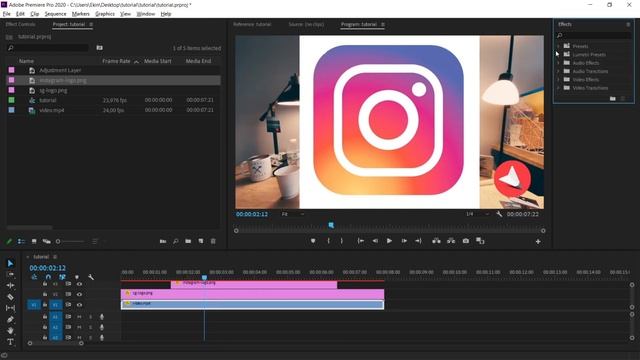
Task: Switch to the Effect Controls tab
Action: pyautogui.click(x=20, y=24)
